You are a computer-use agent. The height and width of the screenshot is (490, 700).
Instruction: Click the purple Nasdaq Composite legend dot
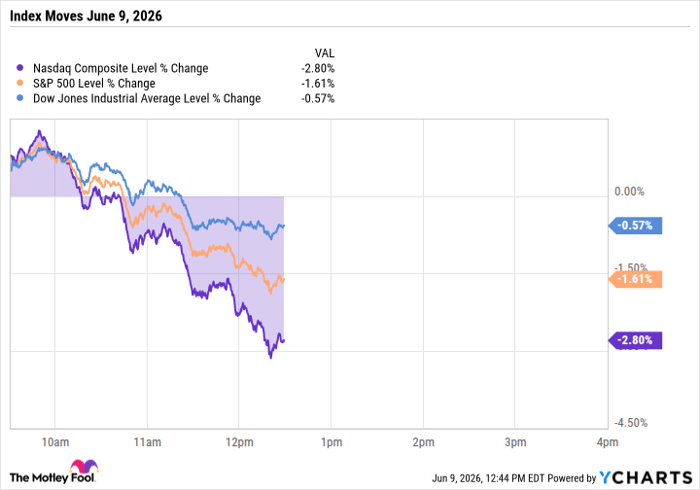click(20, 68)
